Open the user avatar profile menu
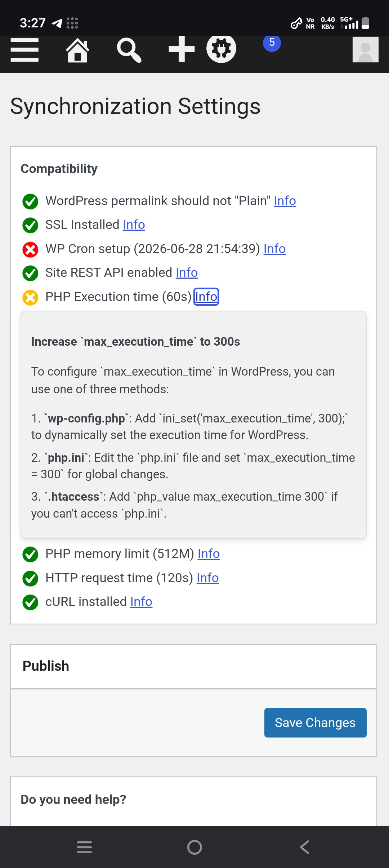 [366, 50]
